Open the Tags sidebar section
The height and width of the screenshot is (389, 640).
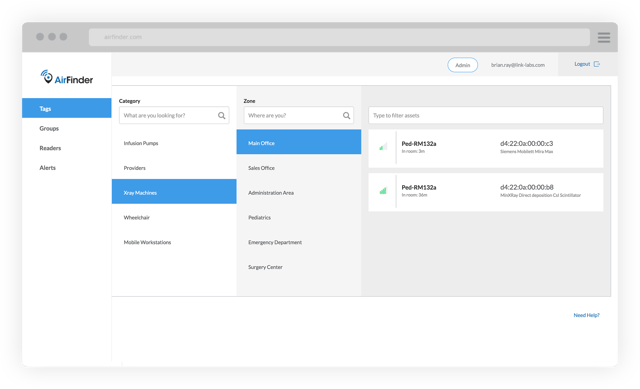(x=67, y=108)
